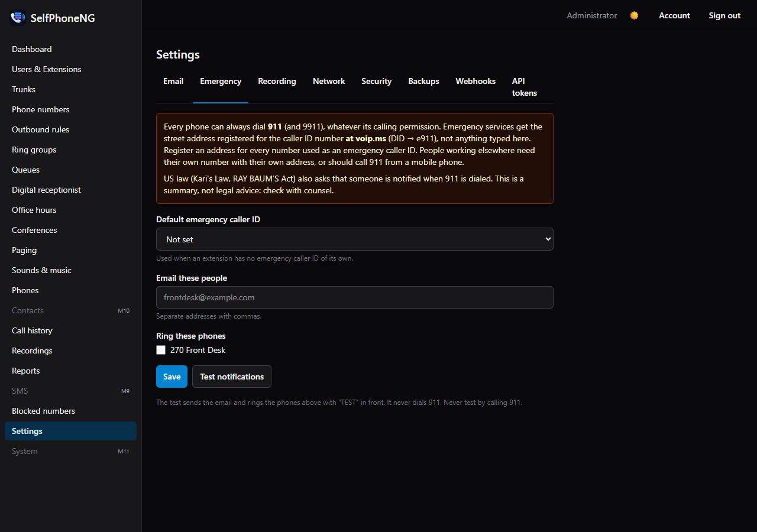Click the blue Save button
Screen dimensions: 757x532
point(172,377)
